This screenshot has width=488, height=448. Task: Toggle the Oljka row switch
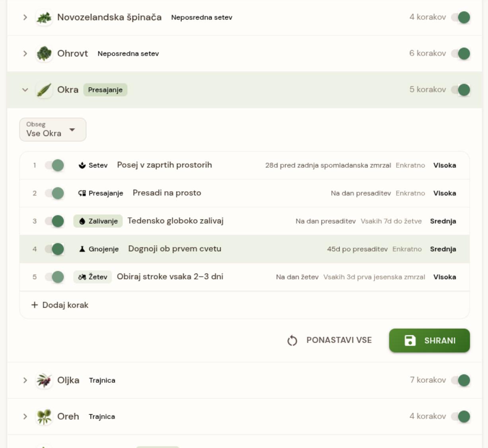point(461,380)
